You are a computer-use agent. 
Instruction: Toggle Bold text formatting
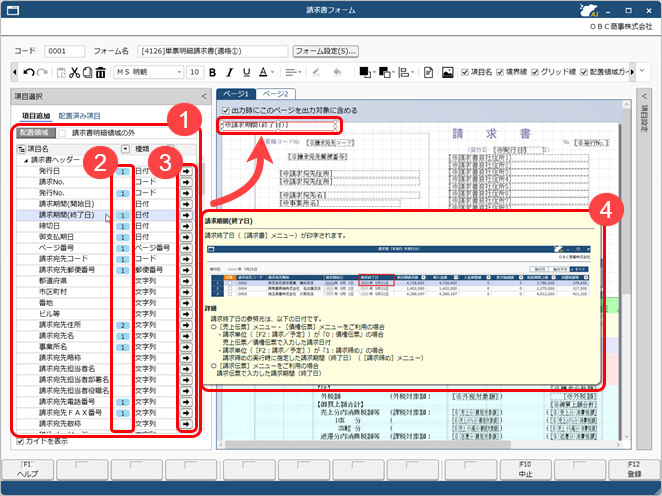213,72
